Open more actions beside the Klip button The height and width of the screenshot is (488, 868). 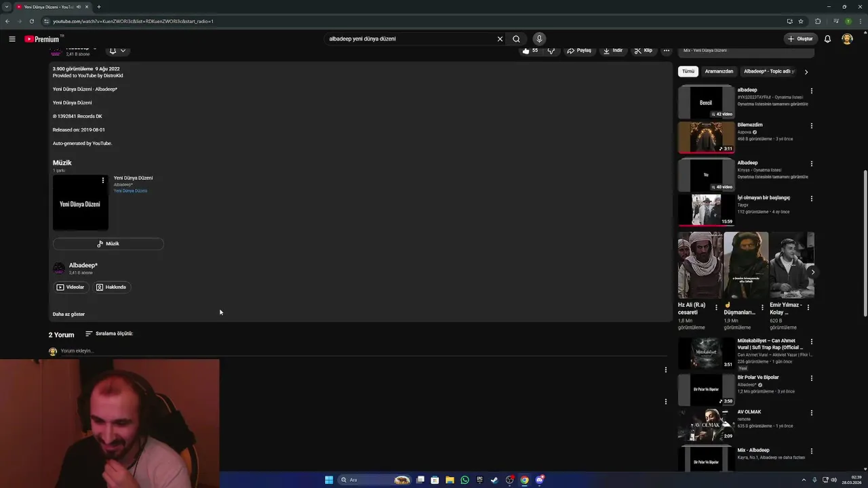click(x=667, y=50)
